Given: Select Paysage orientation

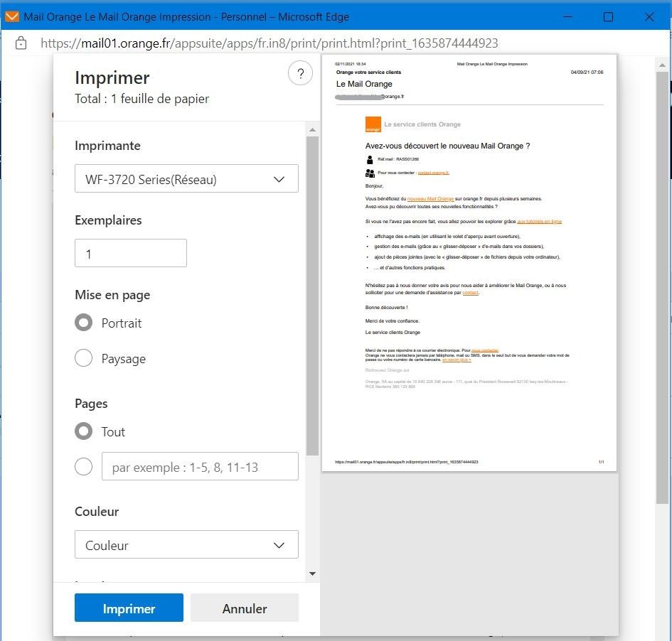Looking at the screenshot, I should (83, 358).
